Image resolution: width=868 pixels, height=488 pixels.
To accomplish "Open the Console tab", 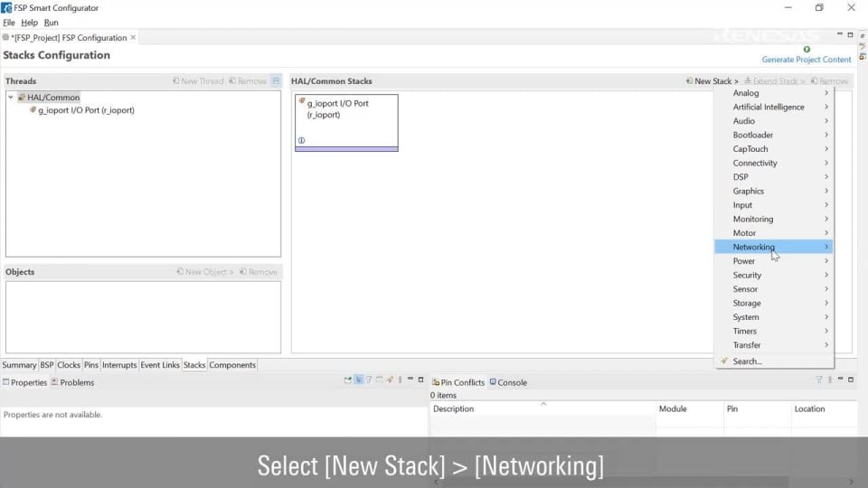I will click(508, 382).
